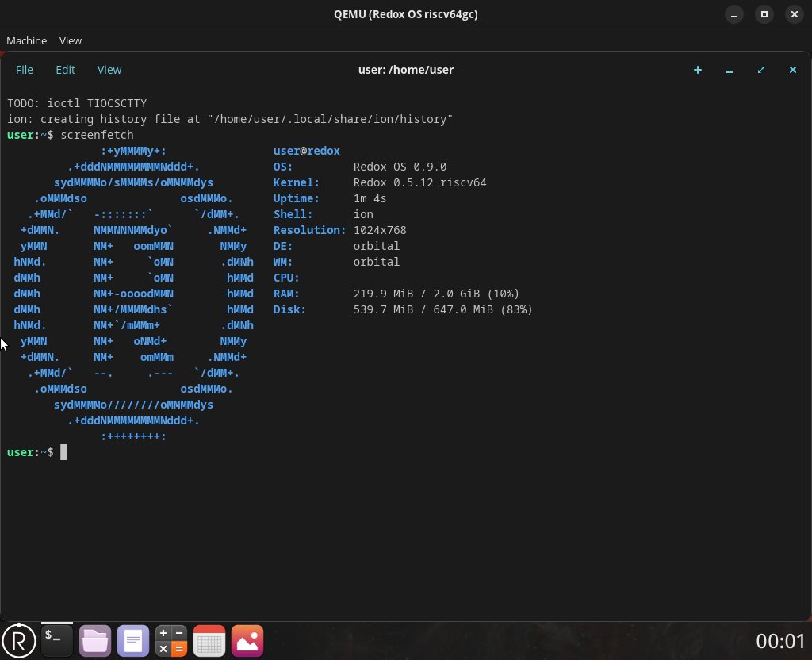This screenshot has height=660, width=812.
Task: Click the RAM usage '219.9 MiB / 2.0 GiB' text
Action: [416, 294]
